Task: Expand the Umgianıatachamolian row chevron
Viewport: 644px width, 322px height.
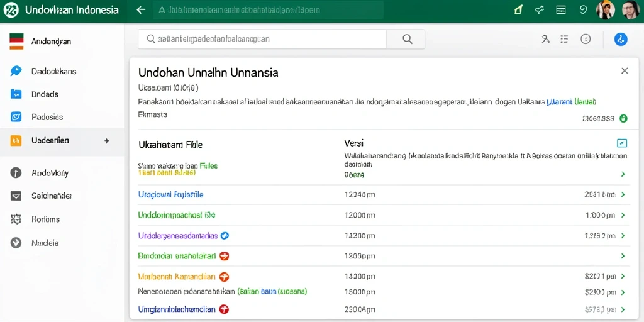Action: (623, 309)
